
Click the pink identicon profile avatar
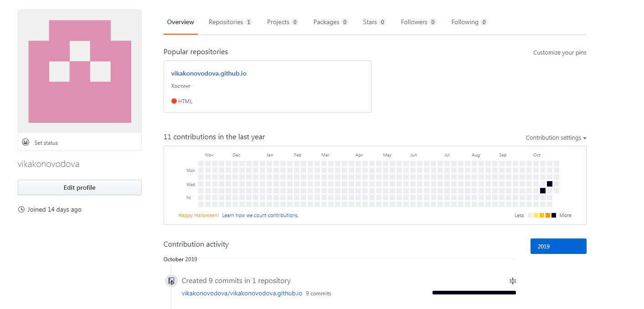(80, 71)
